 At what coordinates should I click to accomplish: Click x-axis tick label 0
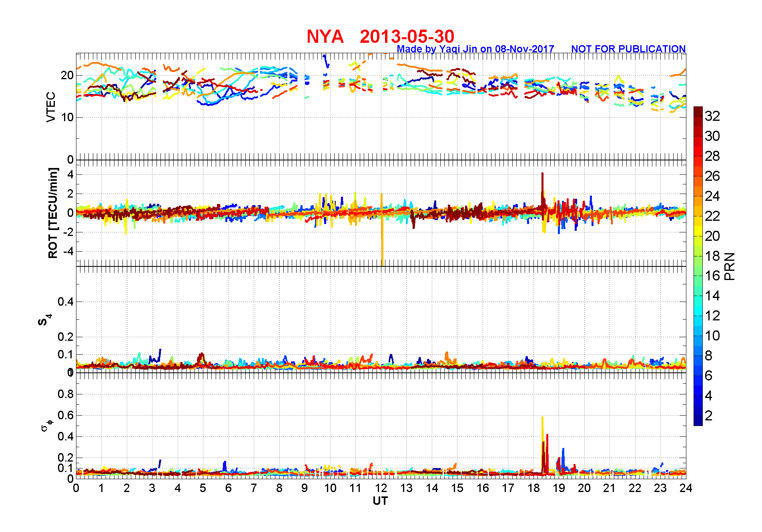tap(76, 488)
